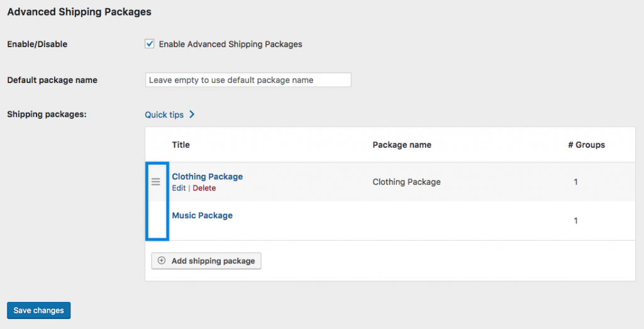Click the Shipping packages: label
The height and width of the screenshot is (329, 644).
coord(47,114)
